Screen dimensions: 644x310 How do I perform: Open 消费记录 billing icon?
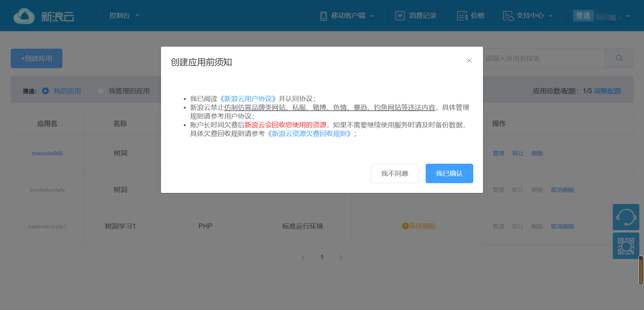tap(400, 16)
